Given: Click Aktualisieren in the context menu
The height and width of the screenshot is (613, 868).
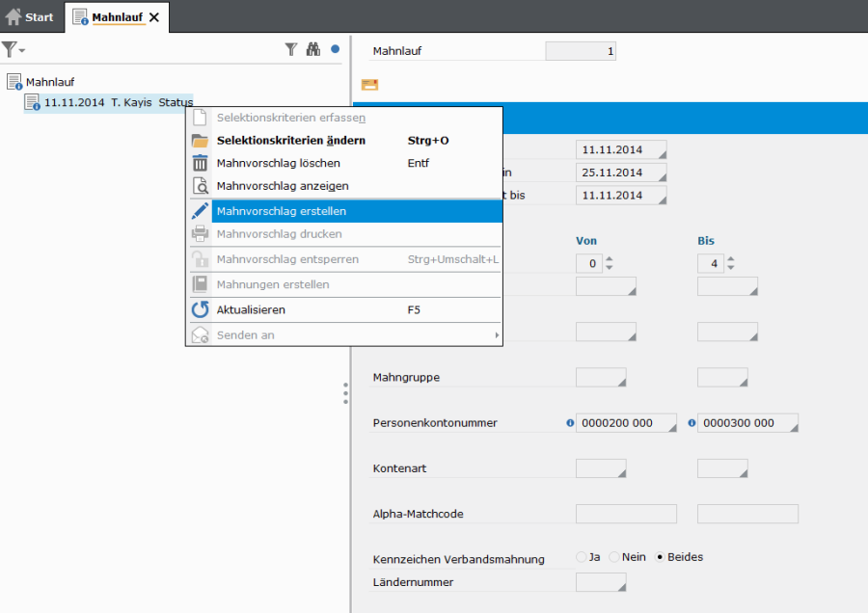Looking at the screenshot, I should coord(251,310).
